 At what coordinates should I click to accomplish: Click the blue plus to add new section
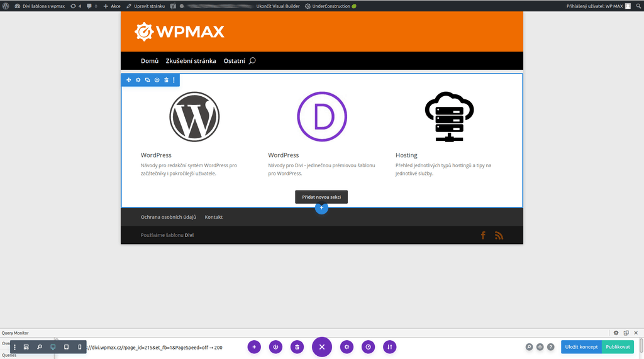click(321, 208)
